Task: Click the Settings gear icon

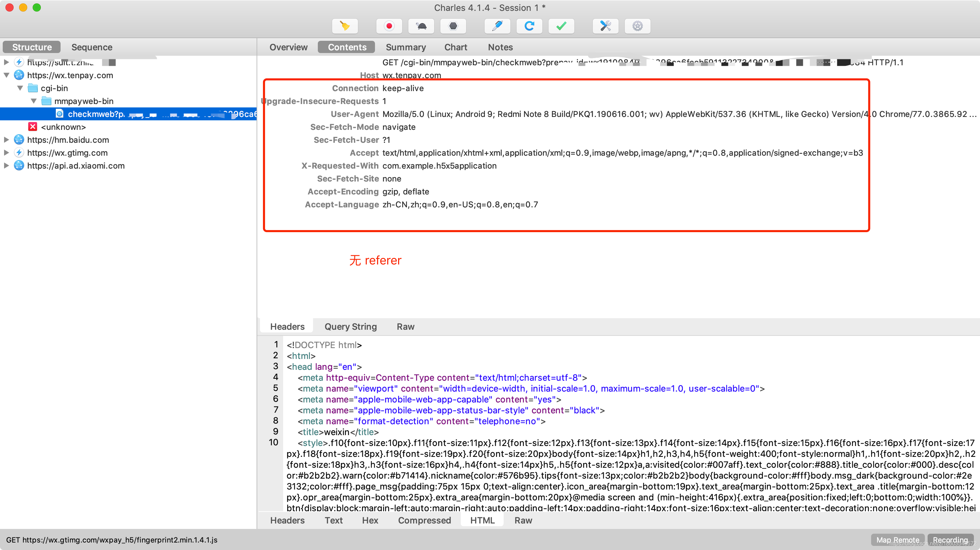Action: point(636,26)
